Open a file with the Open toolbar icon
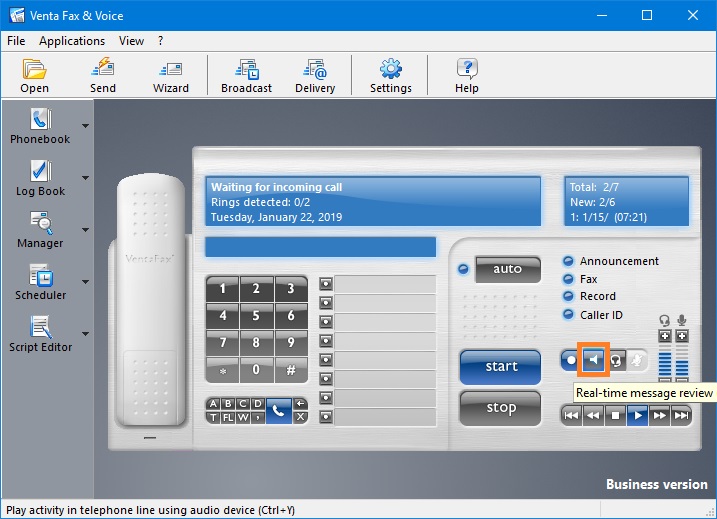 point(34,75)
